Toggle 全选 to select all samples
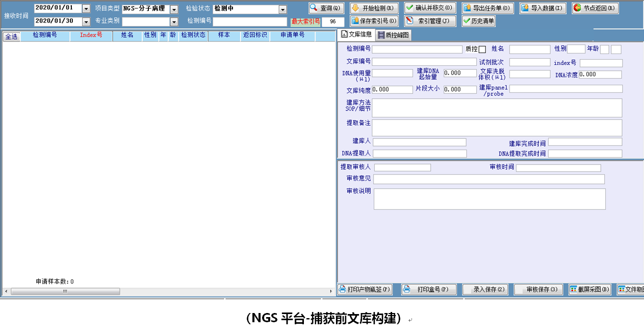644x336 pixels. tap(10, 35)
